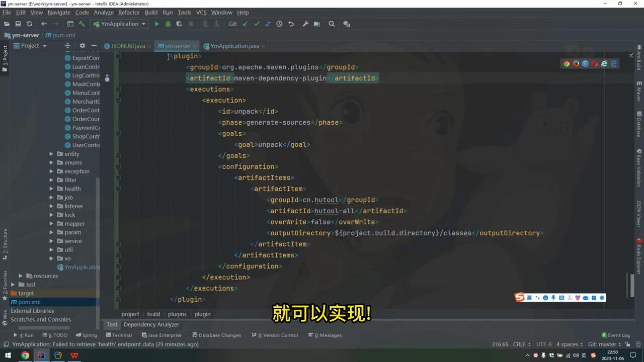
Task: Click the Windows Start button
Action: pos(8,355)
